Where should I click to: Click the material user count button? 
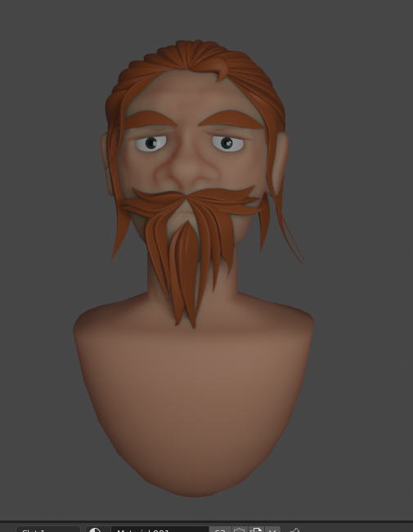pyautogui.click(x=221, y=530)
